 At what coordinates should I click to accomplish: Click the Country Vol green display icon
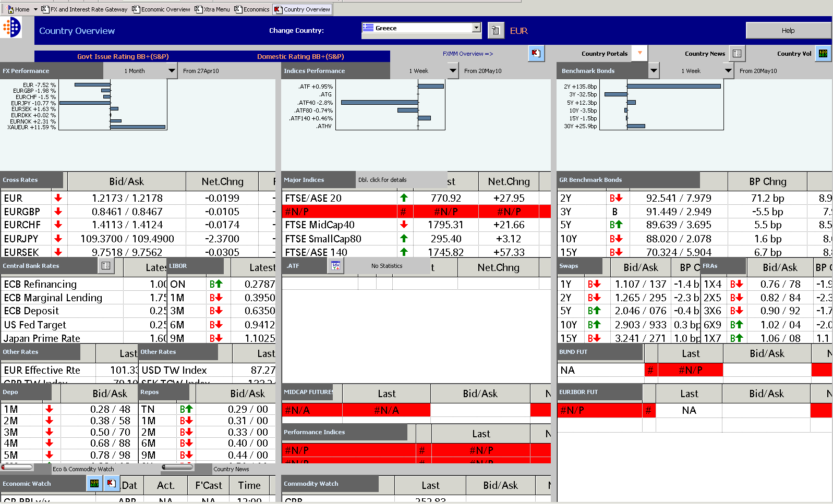click(x=823, y=53)
